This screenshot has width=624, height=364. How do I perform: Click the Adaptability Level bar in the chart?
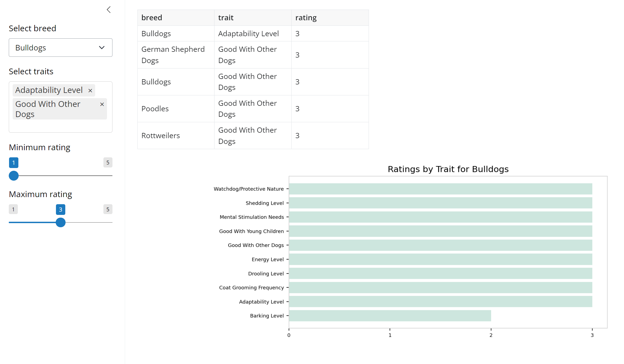click(x=439, y=302)
